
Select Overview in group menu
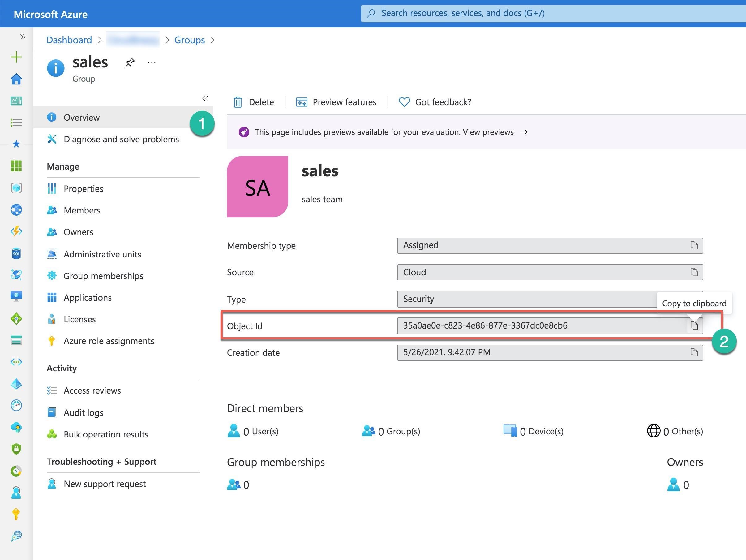(x=123, y=117)
